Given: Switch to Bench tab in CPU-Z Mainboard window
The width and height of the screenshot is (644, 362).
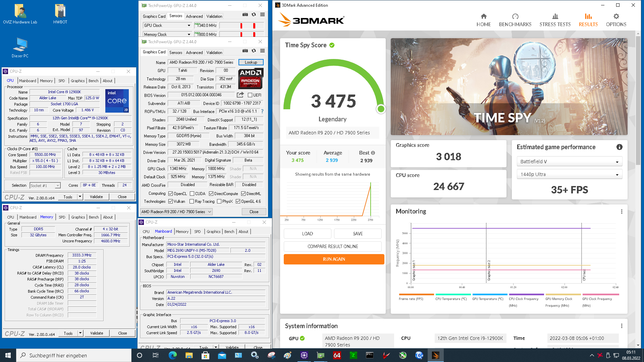Looking at the screenshot, I should click(229, 232).
